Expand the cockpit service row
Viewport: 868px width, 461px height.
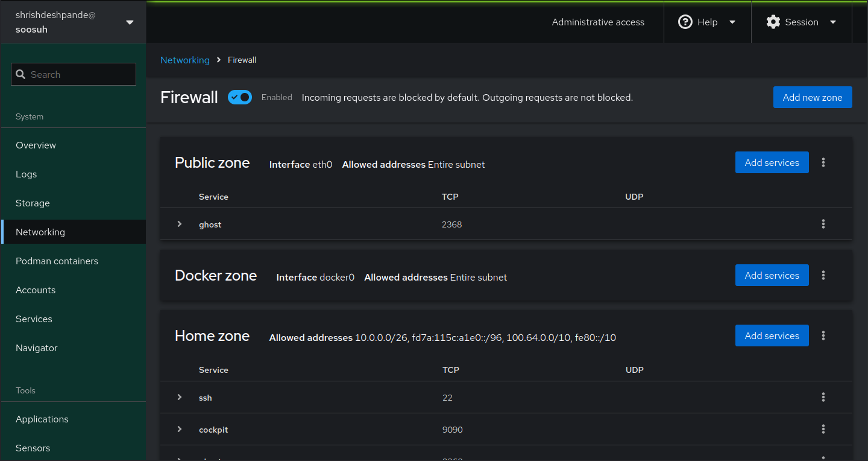180,429
